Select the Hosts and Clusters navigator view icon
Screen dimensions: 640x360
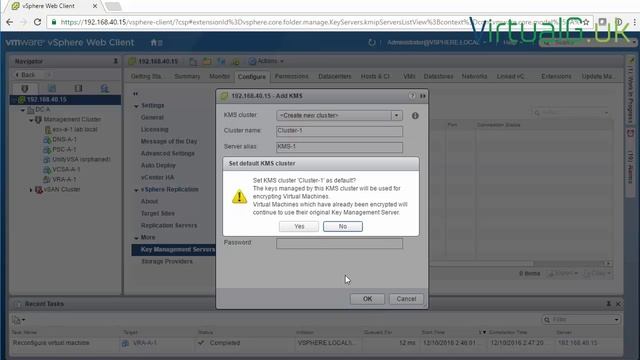tap(25, 88)
